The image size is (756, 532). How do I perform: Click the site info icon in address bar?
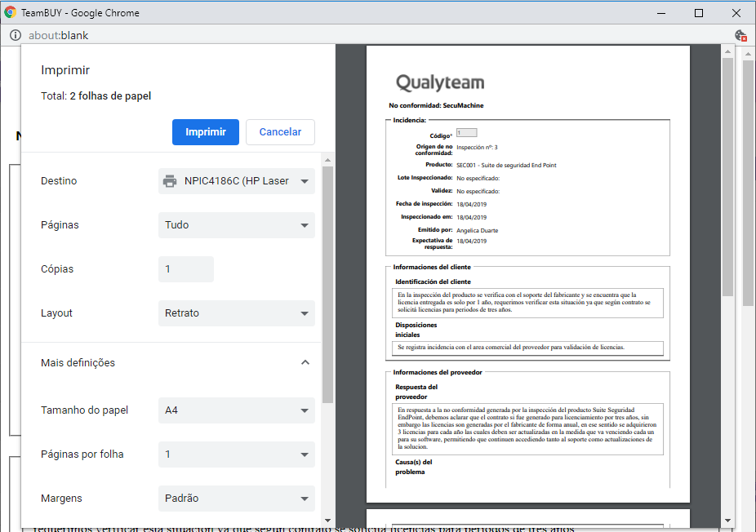tap(16, 35)
